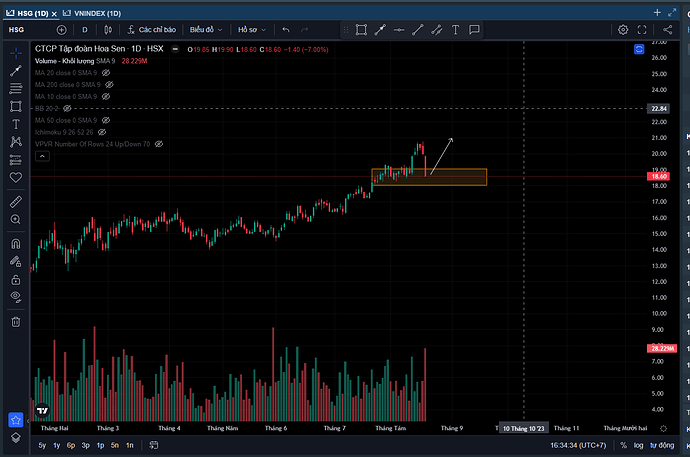Set the range to 5n
Image resolution: width=690 pixels, height=457 pixels.
pos(115,445)
